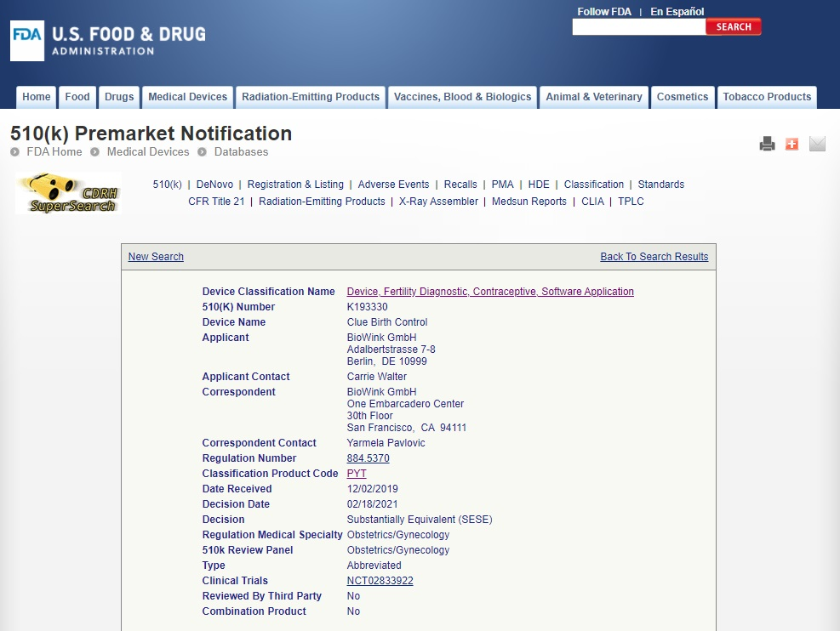Image resolution: width=840 pixels, height=631 pixels.
Task: Click date received 12/02/2019
Action: click(x=372, y=489)
